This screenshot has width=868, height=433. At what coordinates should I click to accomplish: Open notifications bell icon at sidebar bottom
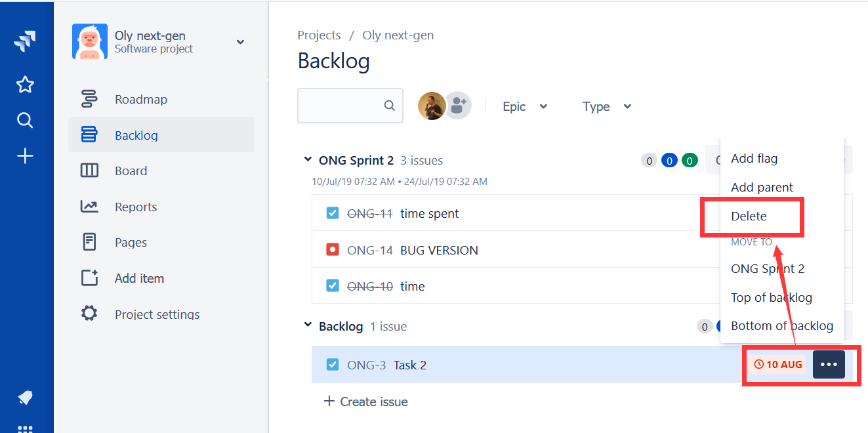point(25,398)
